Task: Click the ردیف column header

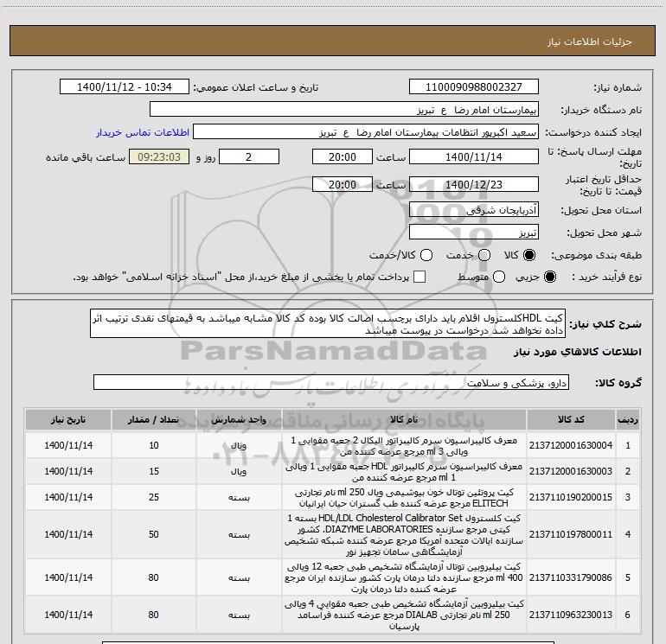Action: click(x=628, y=419)
